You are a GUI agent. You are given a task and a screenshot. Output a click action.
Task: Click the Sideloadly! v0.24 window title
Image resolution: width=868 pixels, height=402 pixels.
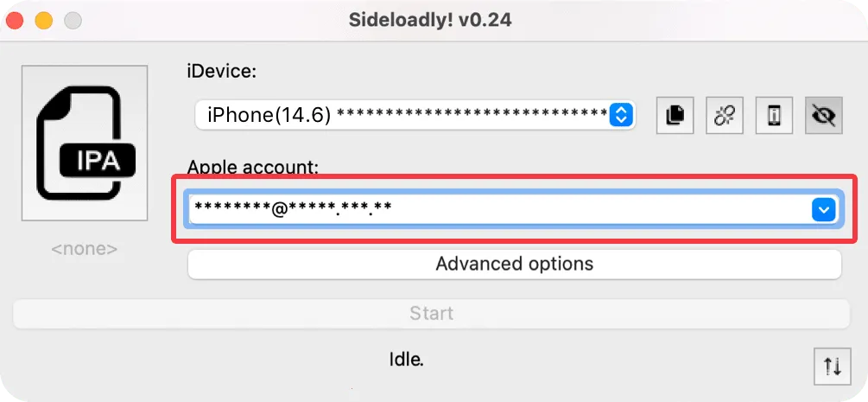pyautogui.click(x=430, y=19)
